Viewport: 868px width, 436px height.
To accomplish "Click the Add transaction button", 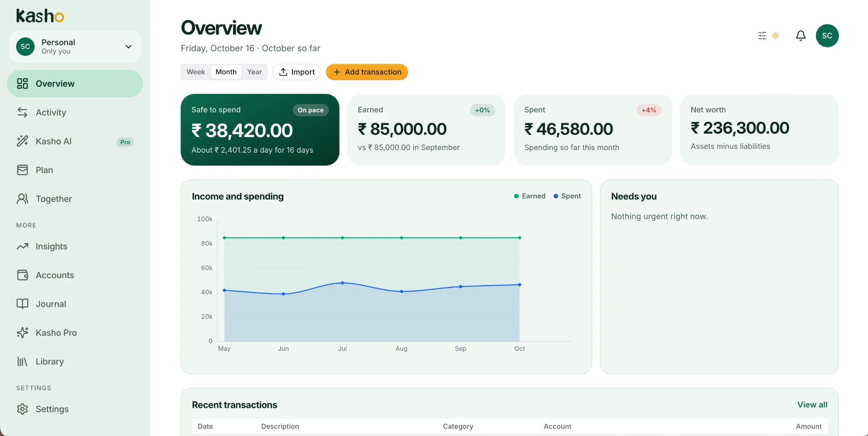I will (367, 72).
